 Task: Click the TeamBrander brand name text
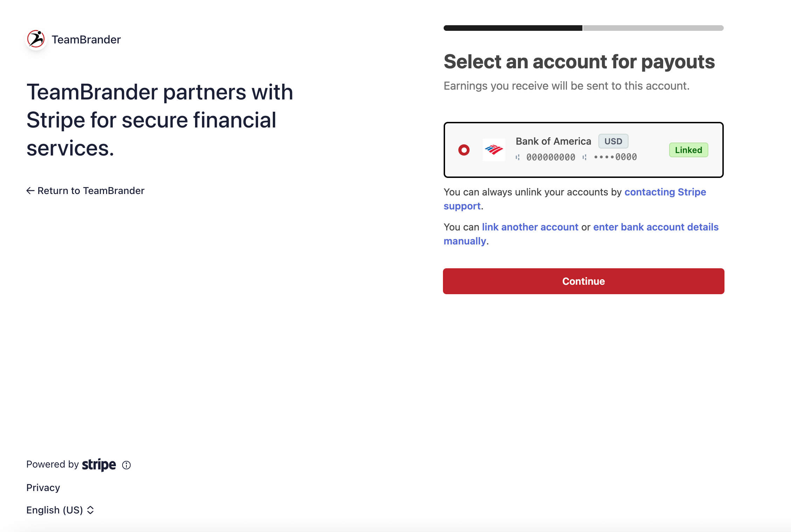click(86, 40)
